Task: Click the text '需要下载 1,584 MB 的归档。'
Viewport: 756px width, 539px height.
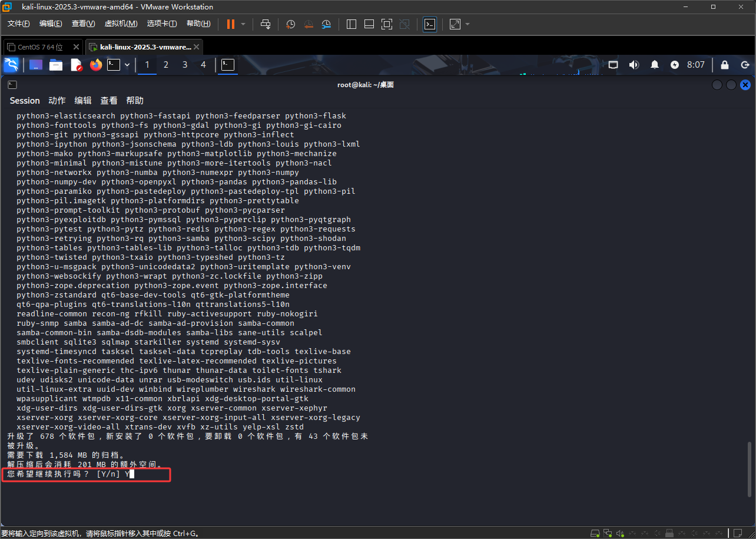Action: [66, 455]
